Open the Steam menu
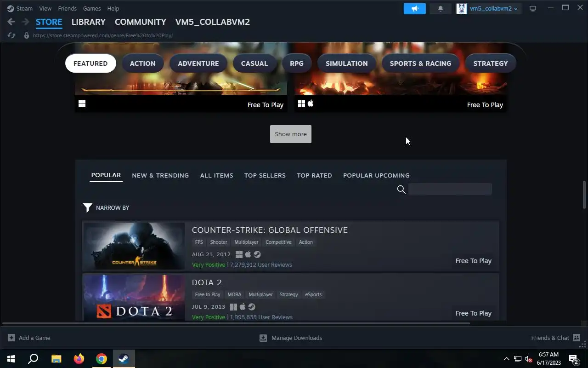Image resolution: width=588 pixels, height=368 pixels. click(24, 8)
